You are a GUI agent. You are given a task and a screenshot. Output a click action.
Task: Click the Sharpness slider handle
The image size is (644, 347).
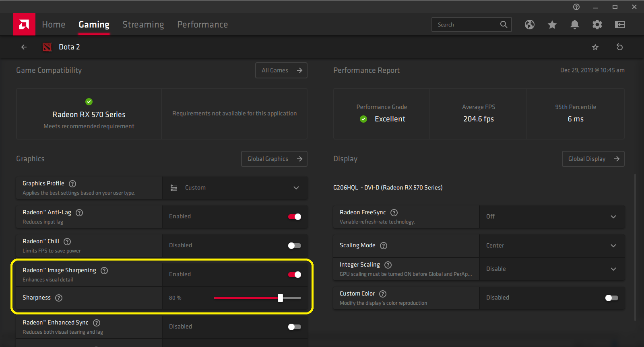pos(280,298)
